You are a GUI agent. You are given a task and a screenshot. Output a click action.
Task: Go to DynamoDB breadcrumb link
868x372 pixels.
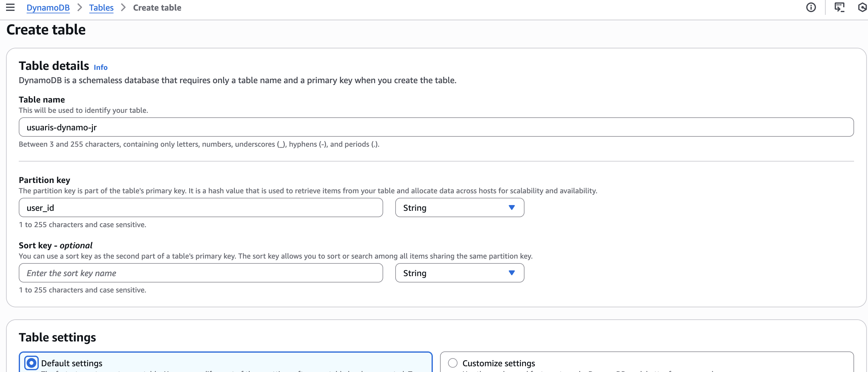[48, 7]
